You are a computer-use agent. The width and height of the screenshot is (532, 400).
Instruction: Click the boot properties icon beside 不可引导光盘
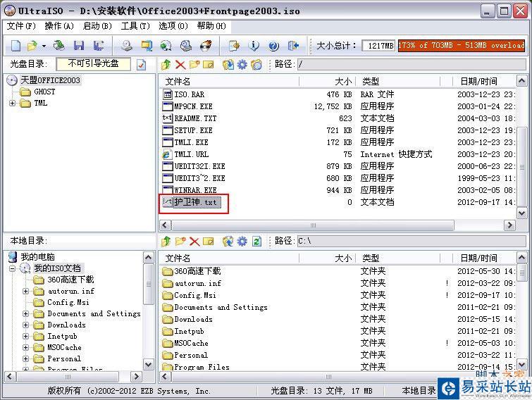(141, 64)
